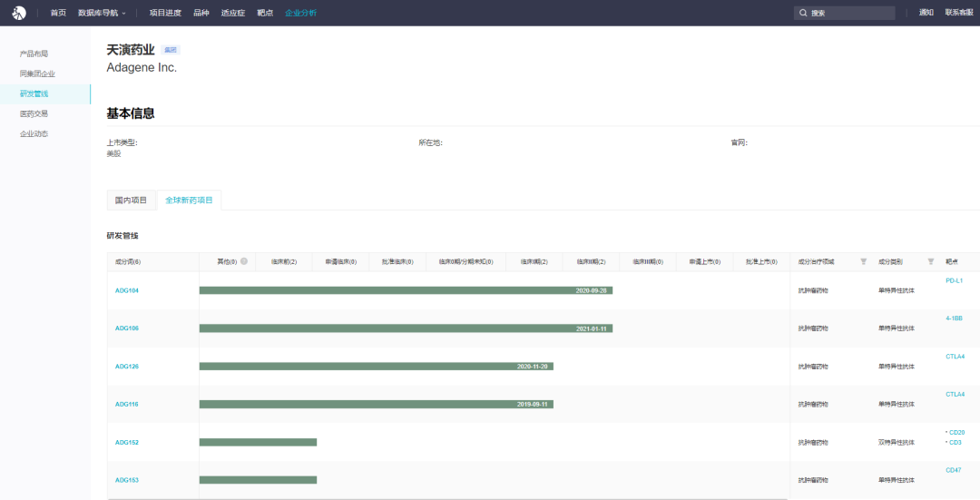Click the ADG104 progress bar dated 2020-09-28
This screenshot has width=980, height=500.
407,290
